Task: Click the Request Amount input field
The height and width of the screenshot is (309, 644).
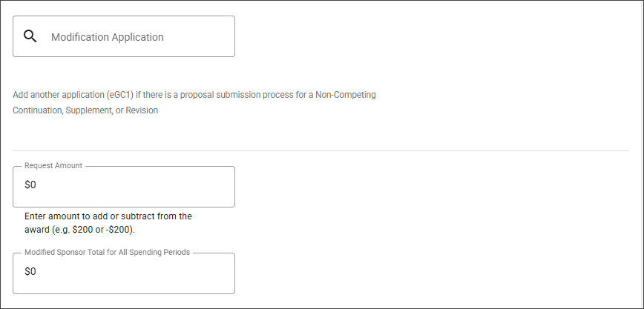Action: tap(124, 186)
